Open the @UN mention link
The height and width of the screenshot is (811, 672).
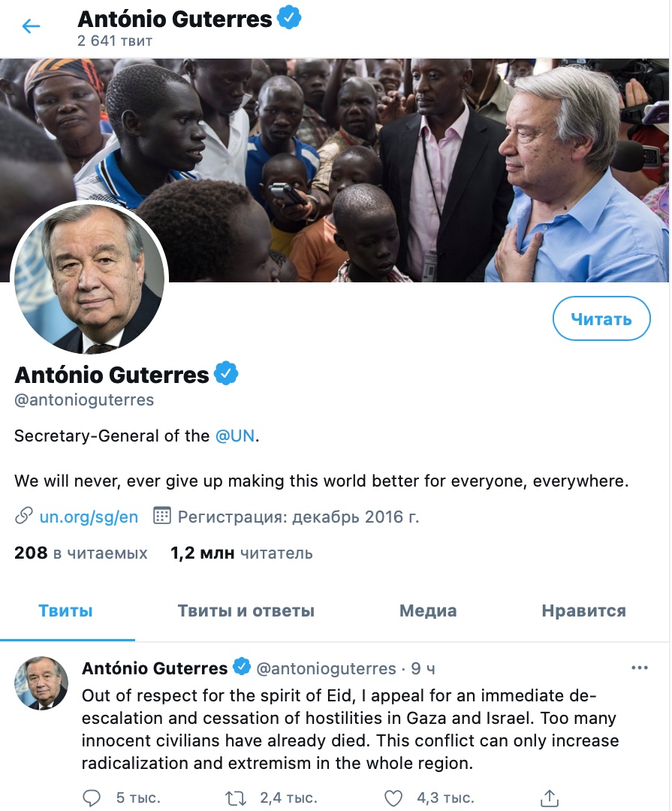(235, 436)
